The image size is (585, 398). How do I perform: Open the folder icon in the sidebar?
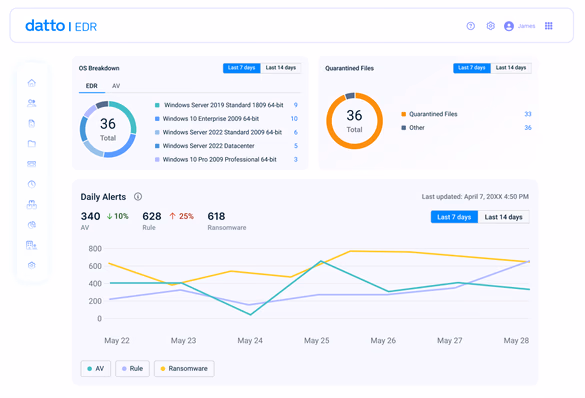(x=32, y=144)
